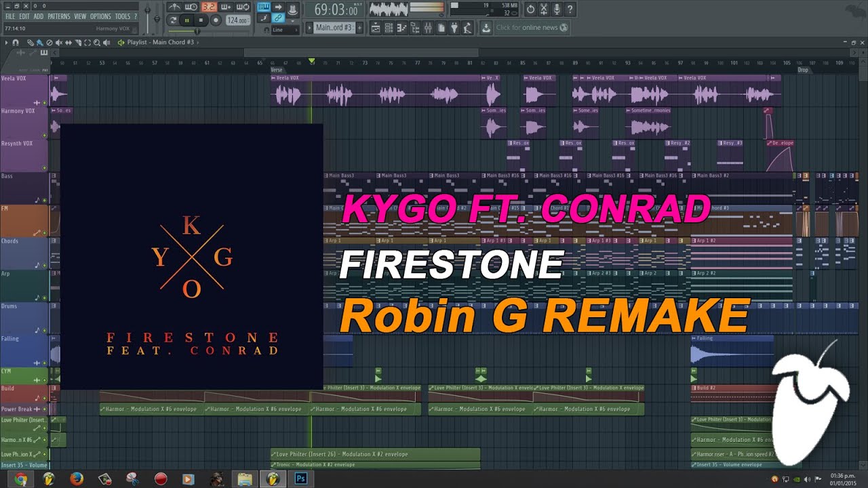Viewport: 868px width, 488px height.
Task: Select the Resynth VOX track header
Action: pyautogui.click(x=24, y=155)
